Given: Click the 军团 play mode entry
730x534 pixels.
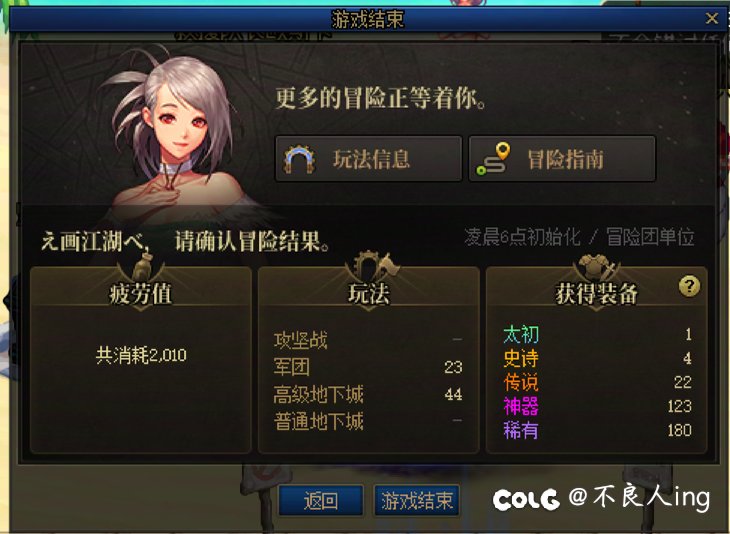Looking at the screenshot, I should [368, 367].
